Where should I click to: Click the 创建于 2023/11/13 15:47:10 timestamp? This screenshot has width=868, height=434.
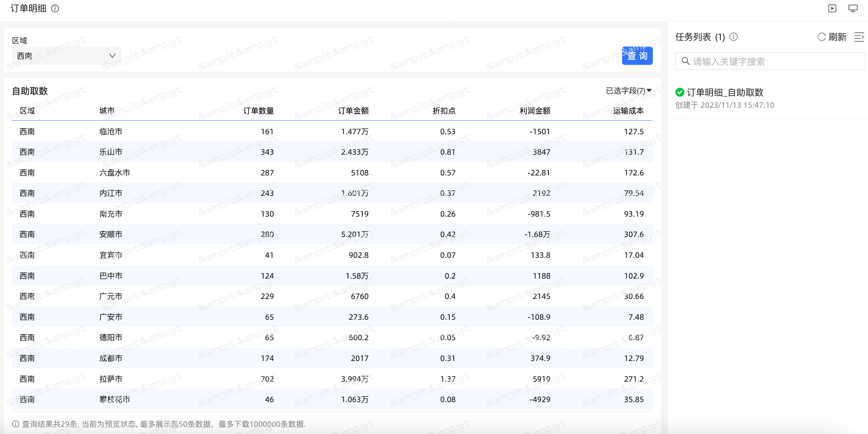725,105
